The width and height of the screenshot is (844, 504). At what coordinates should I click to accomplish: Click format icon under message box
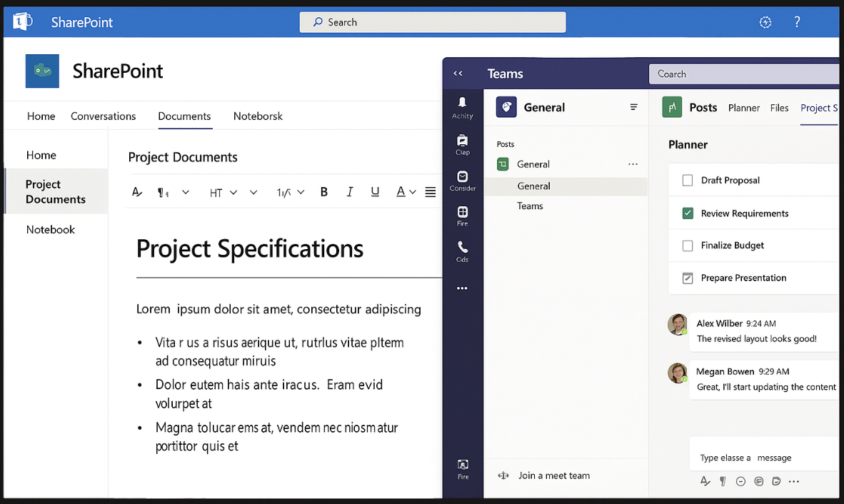coord(705,481)
